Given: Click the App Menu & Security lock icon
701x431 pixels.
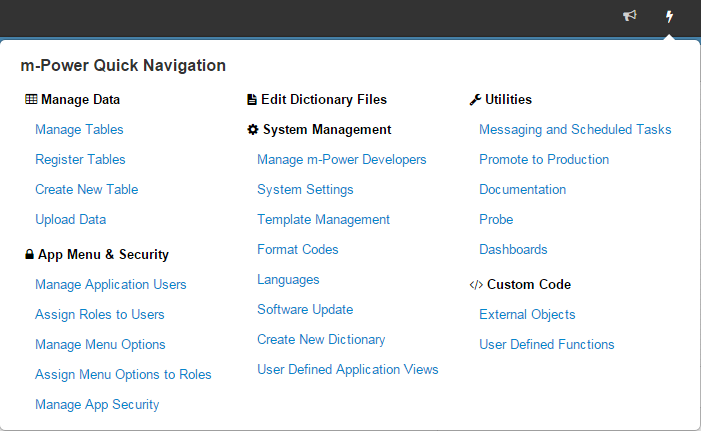Looking at the screenshot, I should tap(29, 254).
